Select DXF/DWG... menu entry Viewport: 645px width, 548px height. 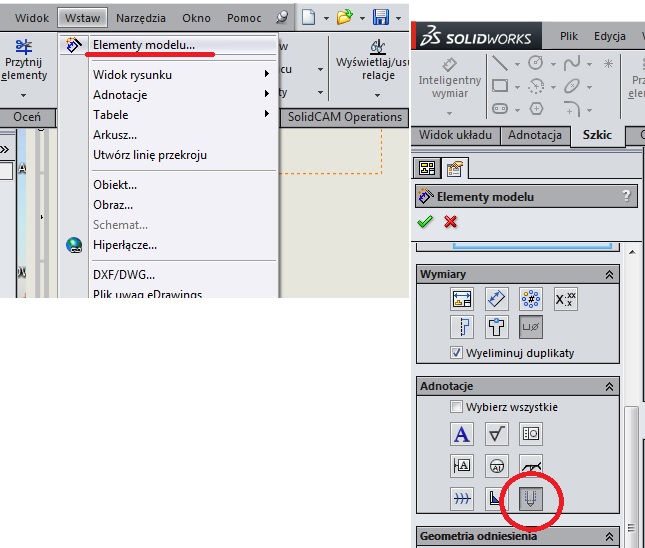[x=168, y=274]
